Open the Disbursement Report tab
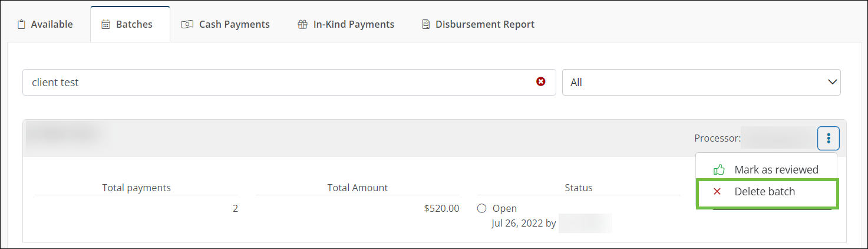This screenshot has width=868, height=249. pos(478,24)
